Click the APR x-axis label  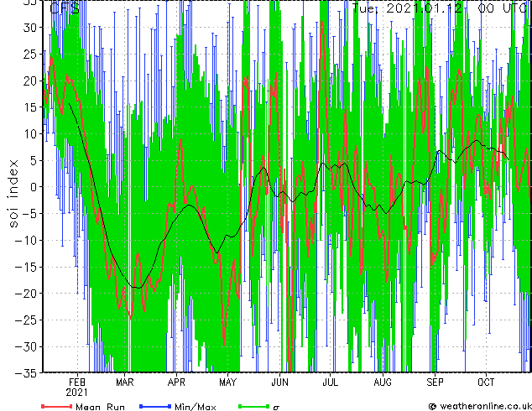tap(176, 382)
